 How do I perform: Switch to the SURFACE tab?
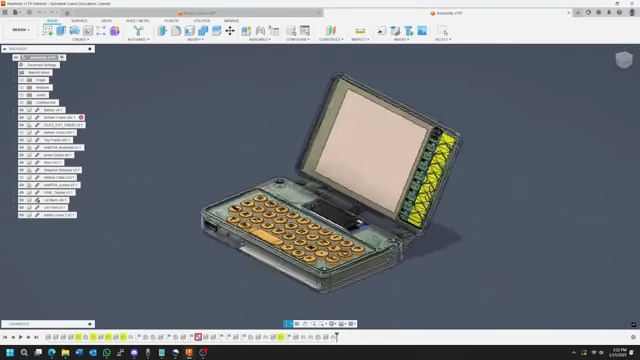click(x=79, y=21)
